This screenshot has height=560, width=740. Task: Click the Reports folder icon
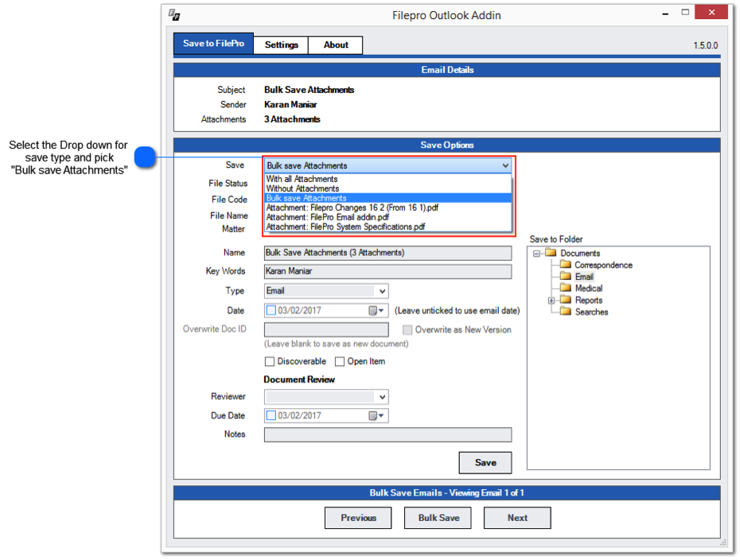[566, 300]
